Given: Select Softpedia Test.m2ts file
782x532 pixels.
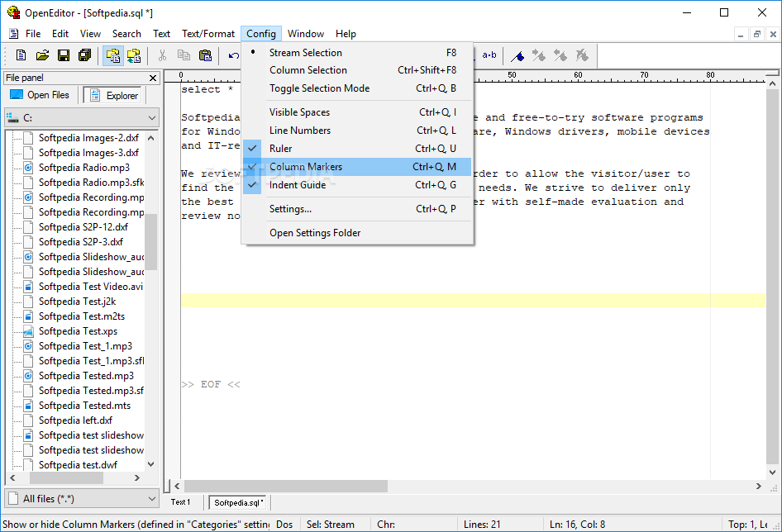Looking at the screenshot, I should point(81,316).
